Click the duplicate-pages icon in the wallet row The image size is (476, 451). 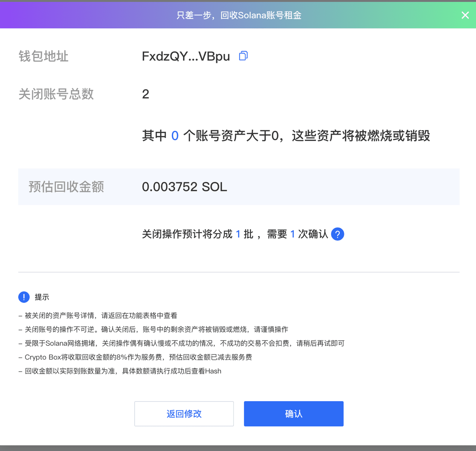(243, 55)
